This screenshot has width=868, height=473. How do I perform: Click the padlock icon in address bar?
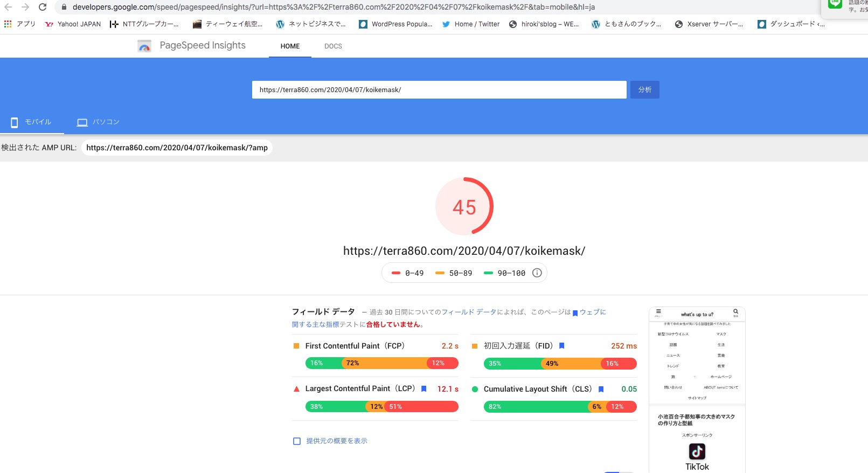[x=64, y=8]
